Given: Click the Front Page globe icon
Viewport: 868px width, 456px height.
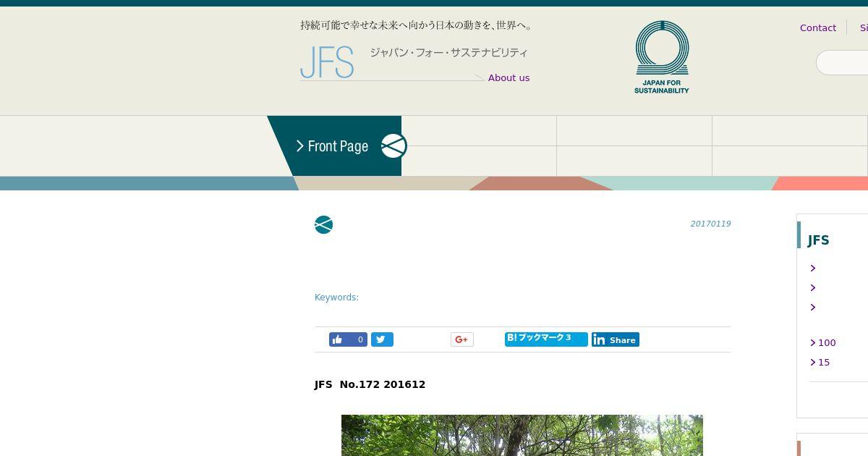Looking at the screenshot, I should click(393, 146).
